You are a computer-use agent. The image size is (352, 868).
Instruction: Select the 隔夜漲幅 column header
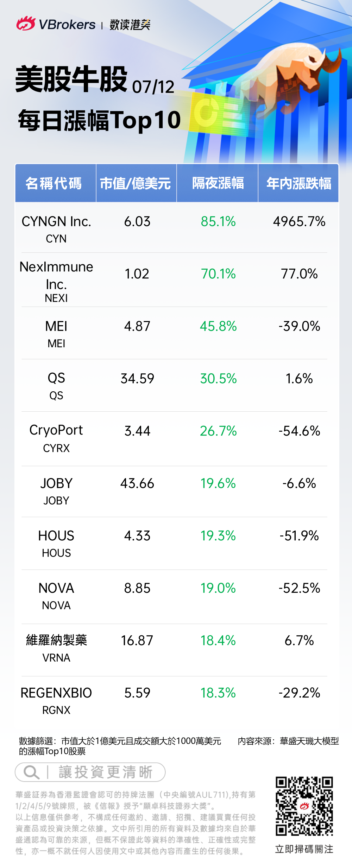[x=218, y=183]
